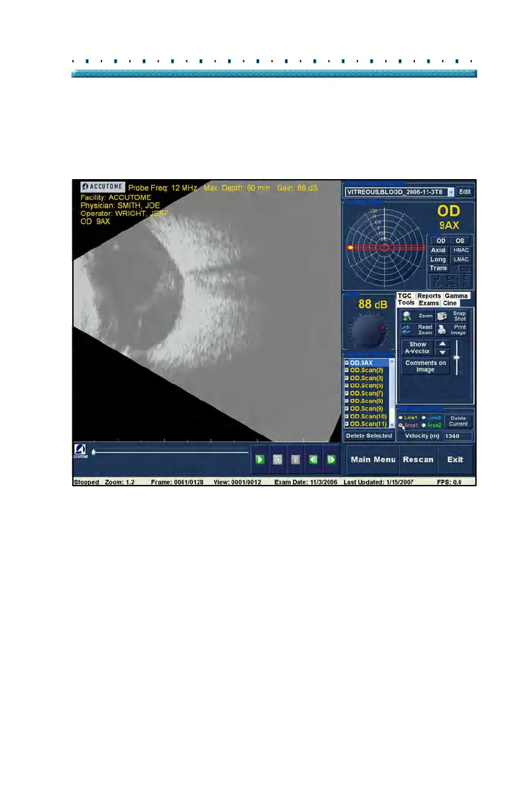This screenshot has height=812, width=525.
Task: Select the Trans scan button
Action: 438,268
